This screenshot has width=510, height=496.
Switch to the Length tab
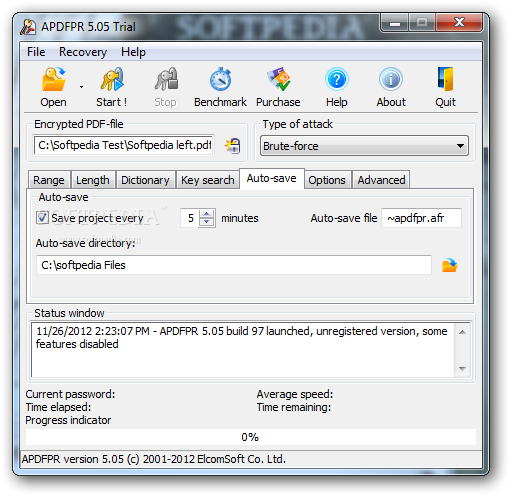[93, 180]
